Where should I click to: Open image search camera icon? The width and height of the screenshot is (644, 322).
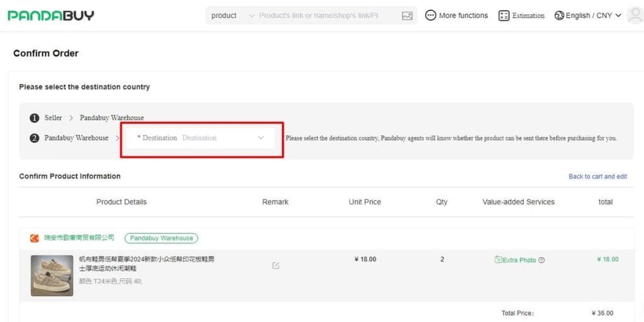point(407,16)
